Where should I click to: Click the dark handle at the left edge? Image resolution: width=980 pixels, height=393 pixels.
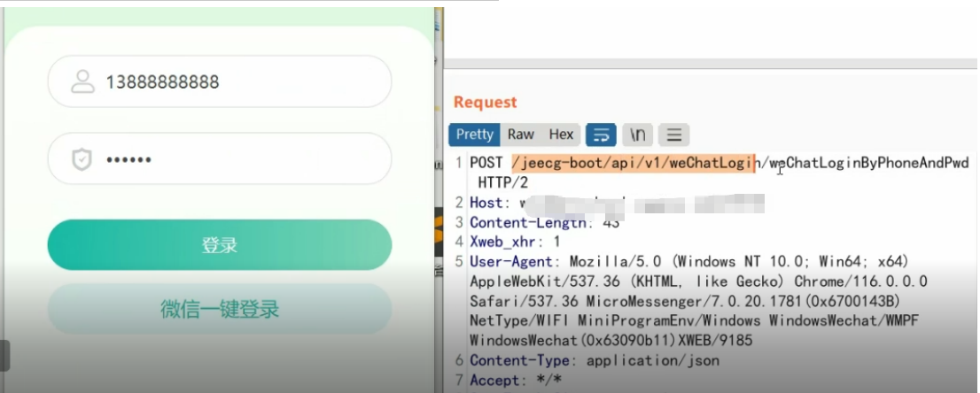(4, 355)
